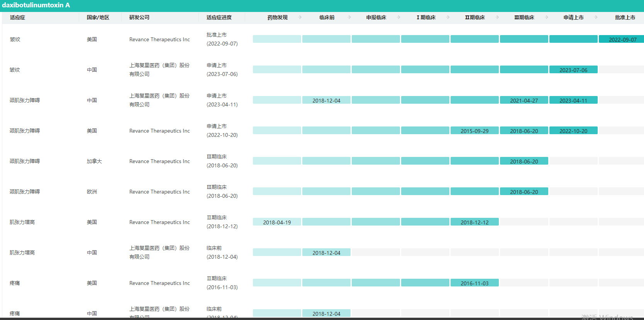This screenshot has height=320, width=644.
Task: Select the 2015-09-29 phase II bar
Action: [x=475, y=131]
